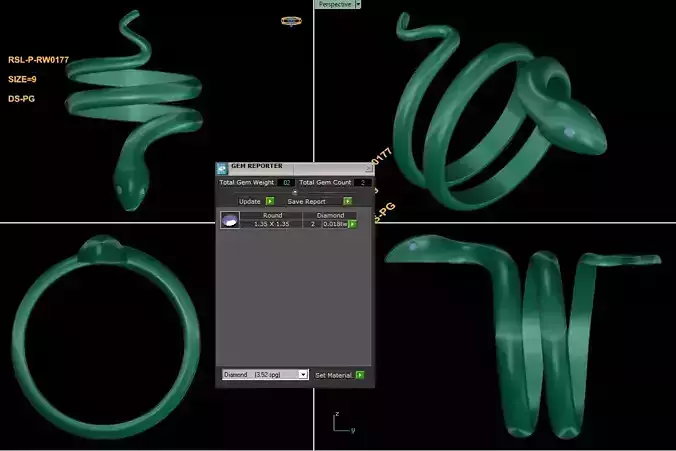Click the "1.35 X 1.35" gem size cell
The image size is (676, 451).
272,224
